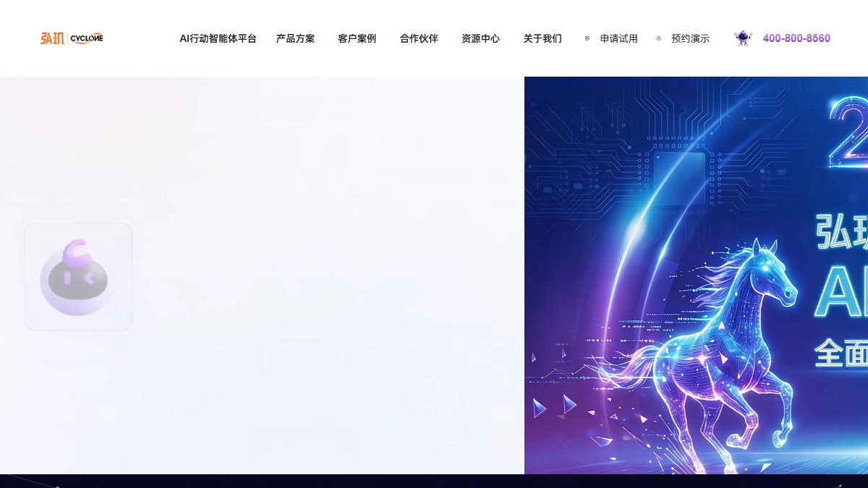Open the 合作伙伴 menu
Viewport: 868px width, 488px height.
tap(419, 38)
